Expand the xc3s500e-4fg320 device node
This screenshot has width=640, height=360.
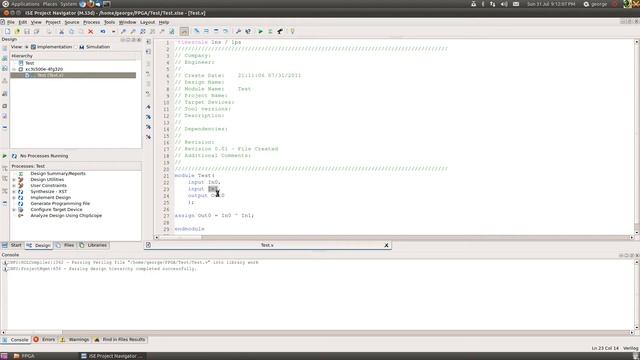point(14,69)
